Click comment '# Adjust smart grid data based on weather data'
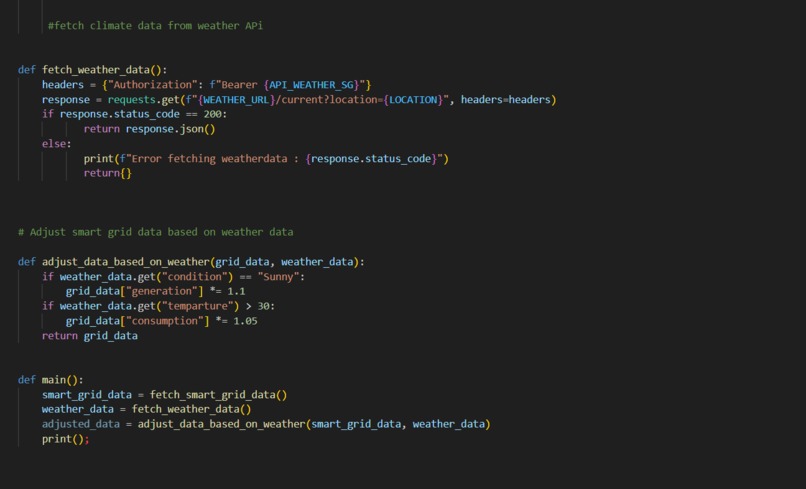Image resolution: width=806 pixels, height=489 pixels. 156,232
